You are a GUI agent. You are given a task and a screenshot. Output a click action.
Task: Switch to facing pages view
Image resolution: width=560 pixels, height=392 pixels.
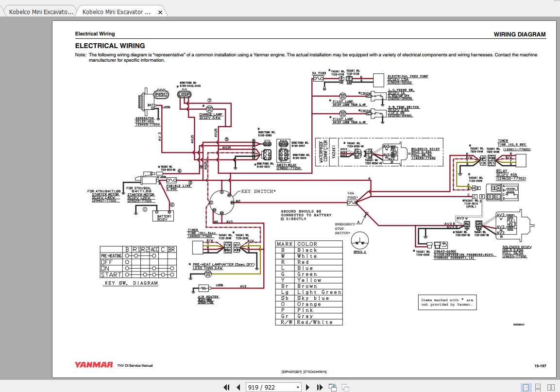[551, 387]
